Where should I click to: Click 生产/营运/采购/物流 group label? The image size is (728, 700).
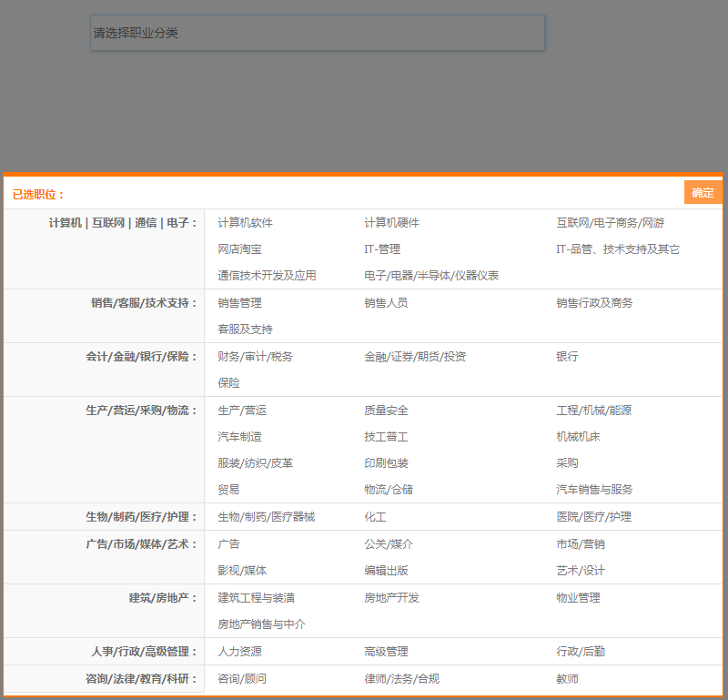(141, 411)
